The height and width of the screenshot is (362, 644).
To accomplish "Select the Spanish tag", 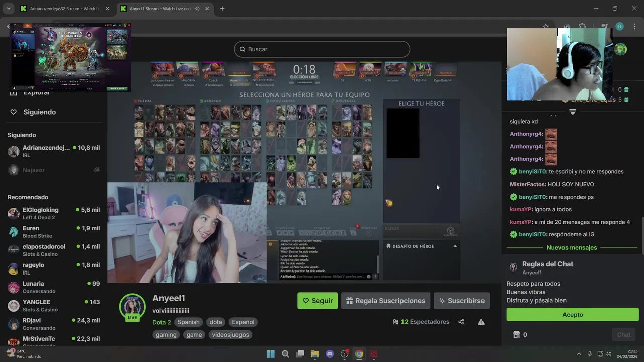I will [x=189, y=322].
